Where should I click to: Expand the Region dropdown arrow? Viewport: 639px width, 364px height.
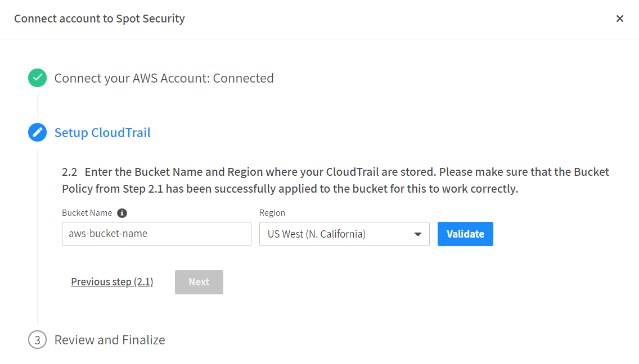pyautogui.click(x=417, y=234)
